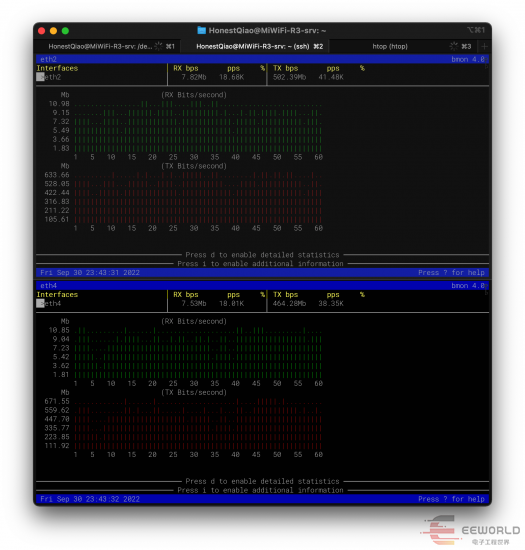Click the yellow minimize window button

pos(53,31)
